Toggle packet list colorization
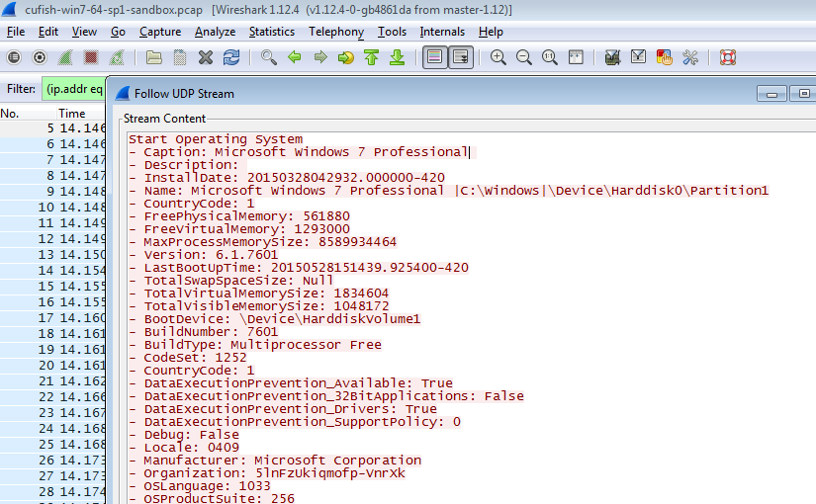This screenshot has height=504, width=816. [434, 57]
